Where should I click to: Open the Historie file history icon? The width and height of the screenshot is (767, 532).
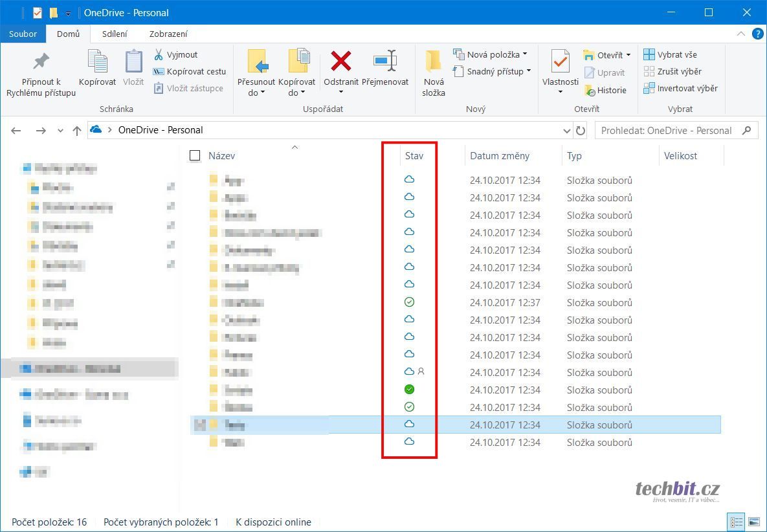point(590,90)
